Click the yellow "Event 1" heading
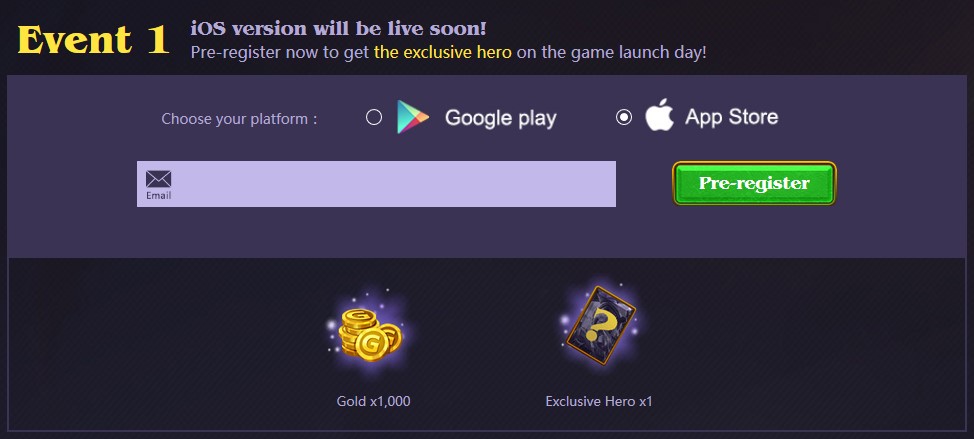974x439 pixels. click(93, 40)
